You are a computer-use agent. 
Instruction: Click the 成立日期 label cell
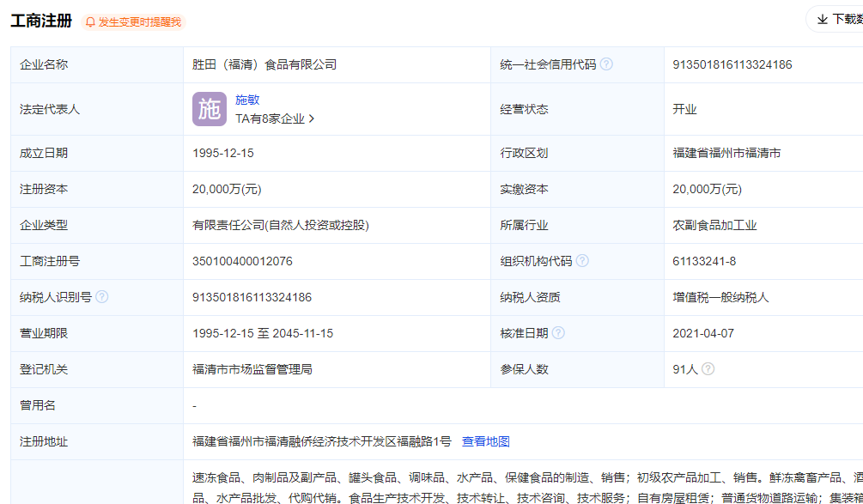click(x=97, y=153)
